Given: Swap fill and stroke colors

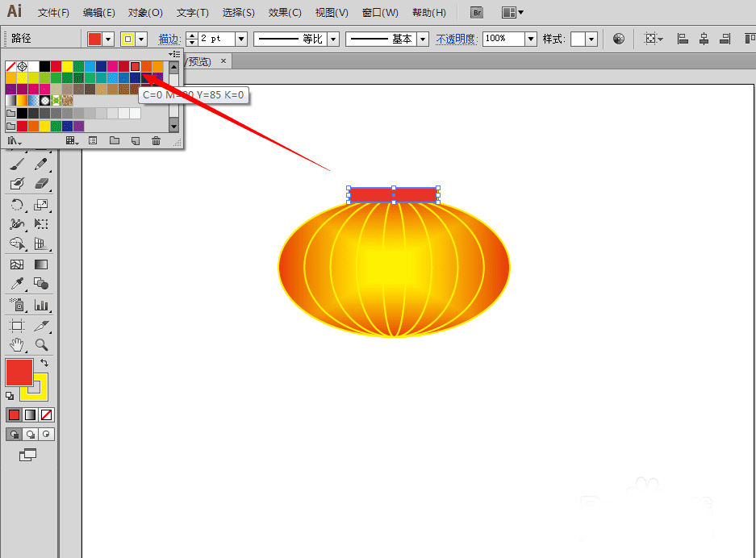Looking at the screenshot, I should pos(44,363).
